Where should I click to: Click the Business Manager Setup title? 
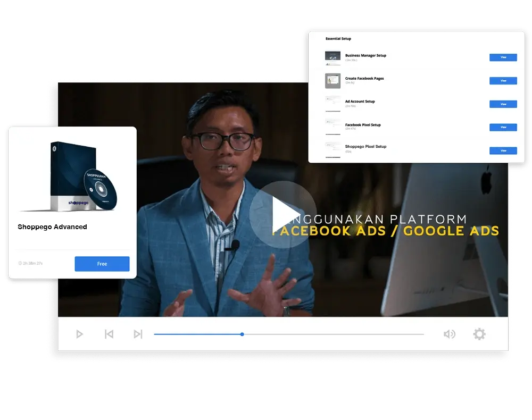pos(366,55)
